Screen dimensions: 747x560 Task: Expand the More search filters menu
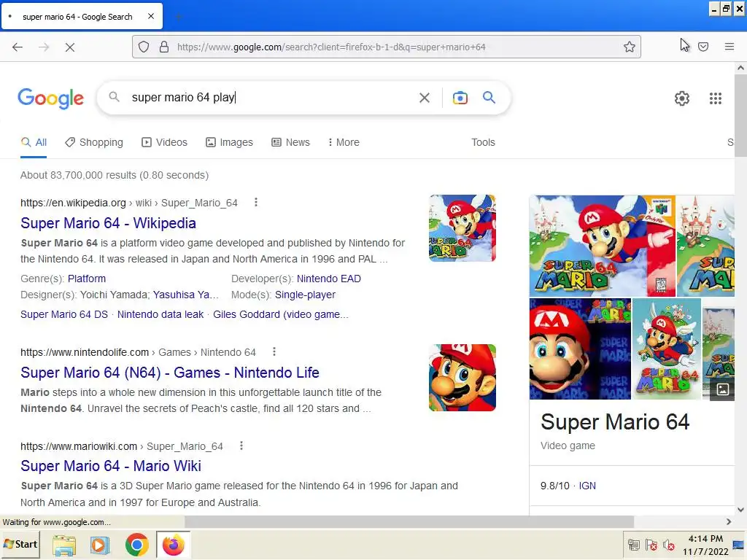coord(344,142)
